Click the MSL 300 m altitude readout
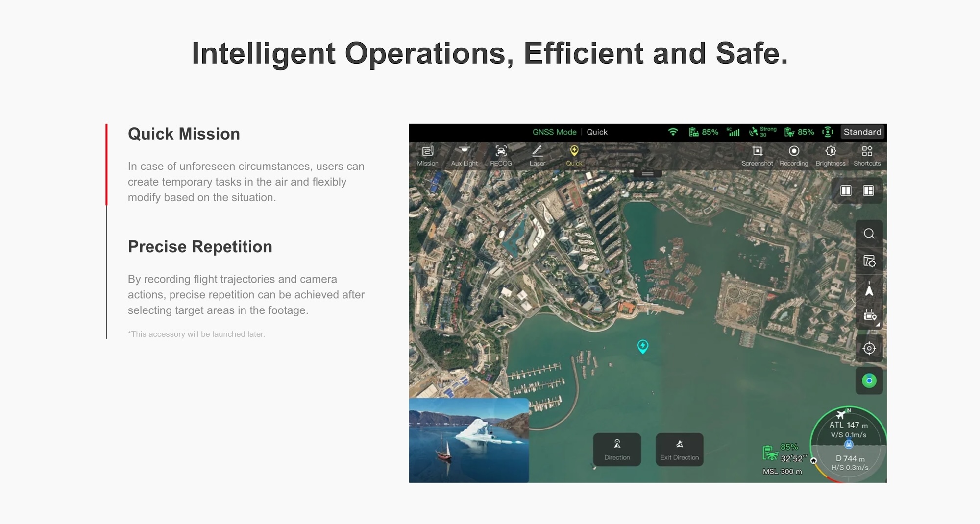The image size is (980, 524). (782, 471)
